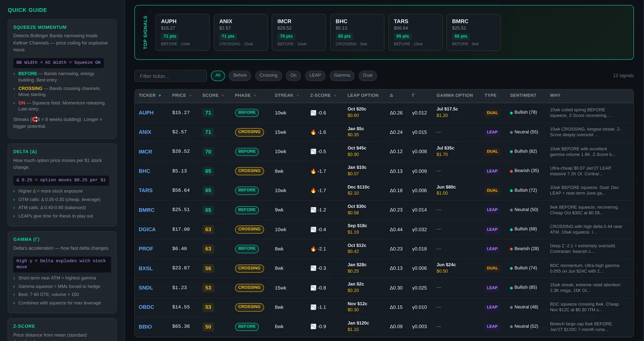The width and height of the screenshot is (644, 341).
Task: Open the SNDL ticker link
Action: coord(146,288)
